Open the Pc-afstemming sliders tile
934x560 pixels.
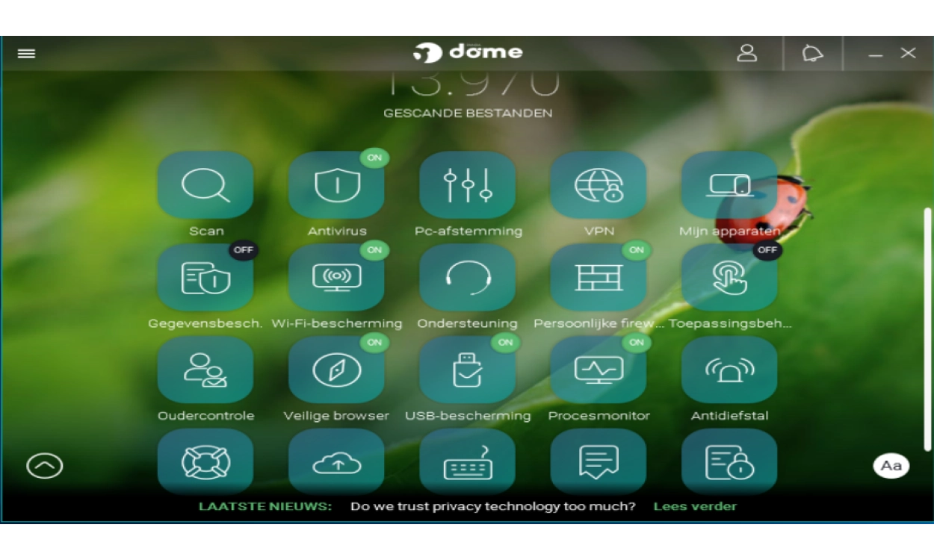(x=468, y=185)
